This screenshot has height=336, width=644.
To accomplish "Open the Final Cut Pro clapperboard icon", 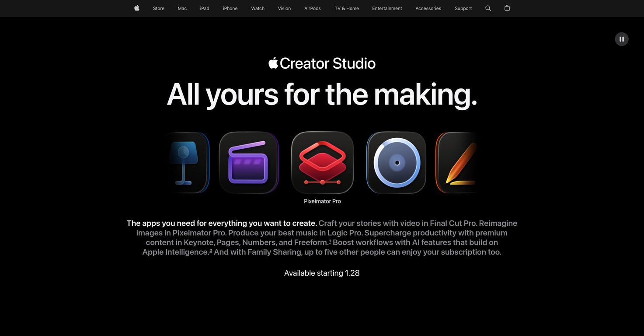I will click(x=249, y=162).
